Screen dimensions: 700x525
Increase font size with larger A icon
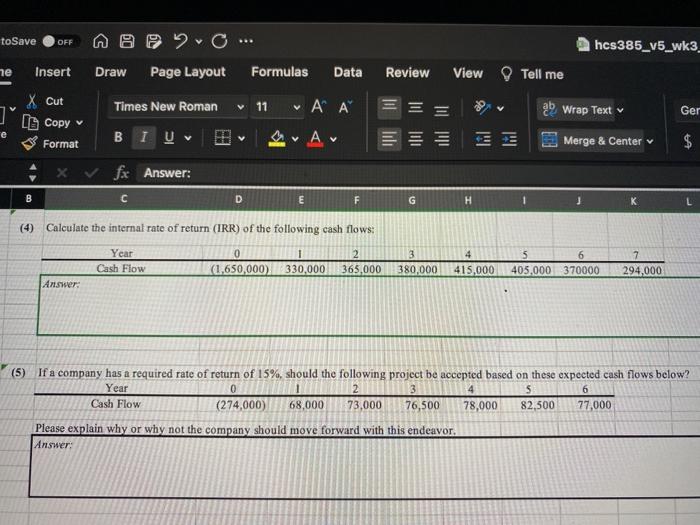pyautogui.click(x=319, y=107)
